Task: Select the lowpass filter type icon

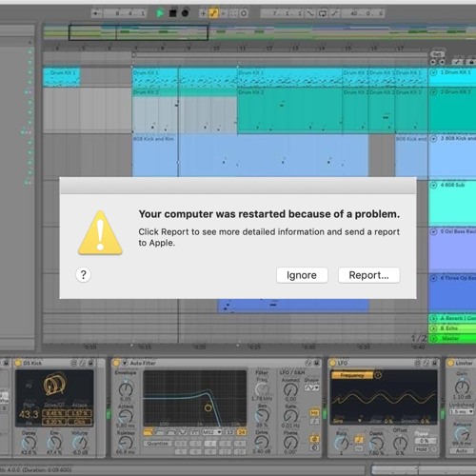Action: pos(148,432)
